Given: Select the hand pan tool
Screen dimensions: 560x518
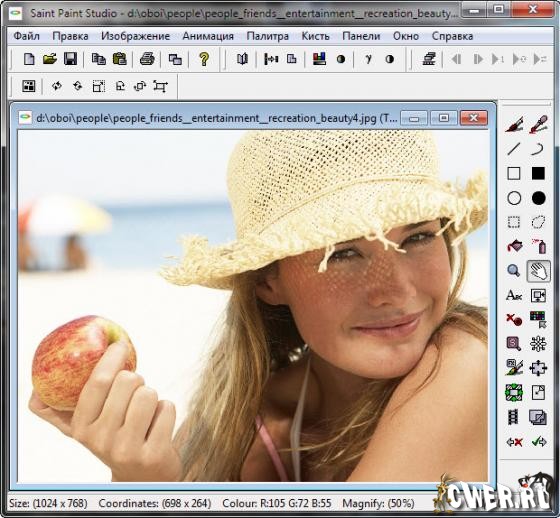Looking at the screenshot, I should [538, 271].
